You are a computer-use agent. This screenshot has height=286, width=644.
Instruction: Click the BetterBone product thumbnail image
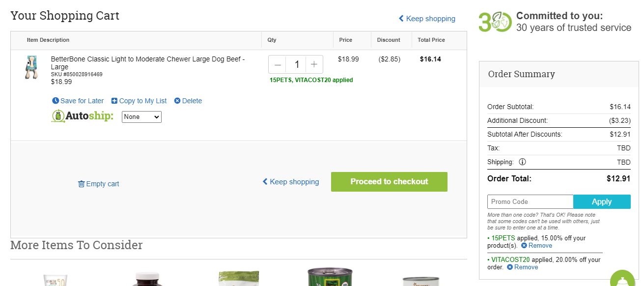click(31, 67)
